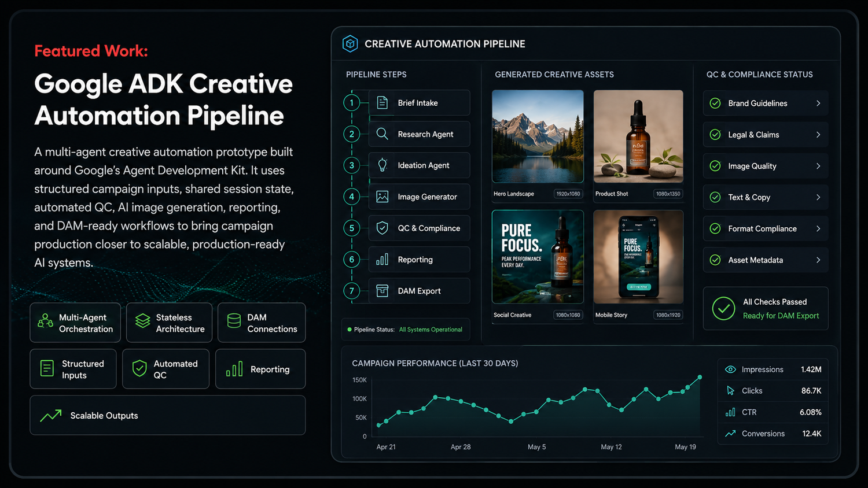
Task: Open the Product Shot thumbnail
Action: pyautogui.click(x=638, y=136)
